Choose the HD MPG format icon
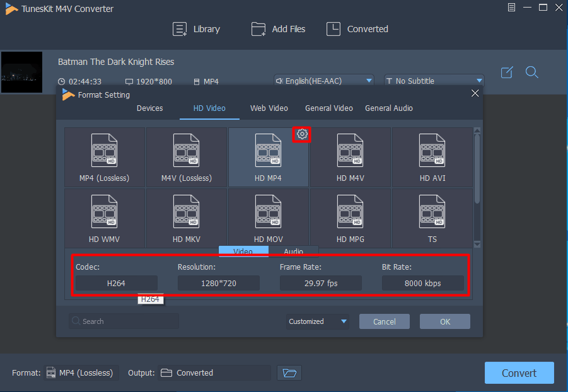568x392 pixels. pos(350,212)
